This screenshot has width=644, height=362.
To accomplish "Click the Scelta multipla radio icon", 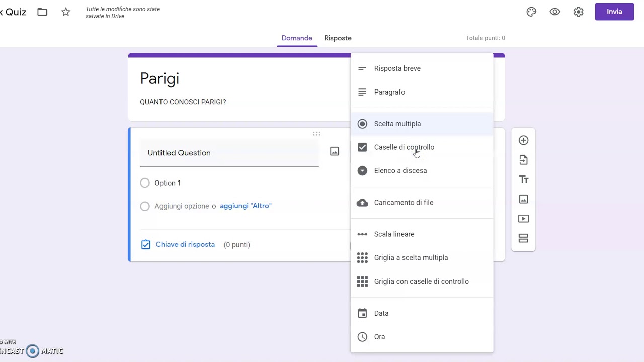I will click(362, 124).
